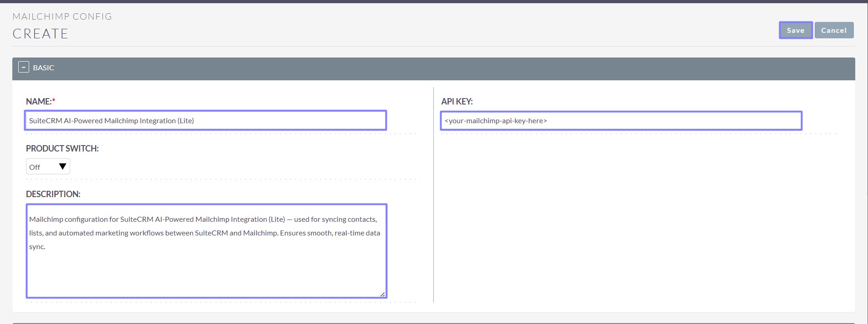Screen dimensions: 868x324
Task: Click the API KEY field label
Action: [x=457, y=101]
